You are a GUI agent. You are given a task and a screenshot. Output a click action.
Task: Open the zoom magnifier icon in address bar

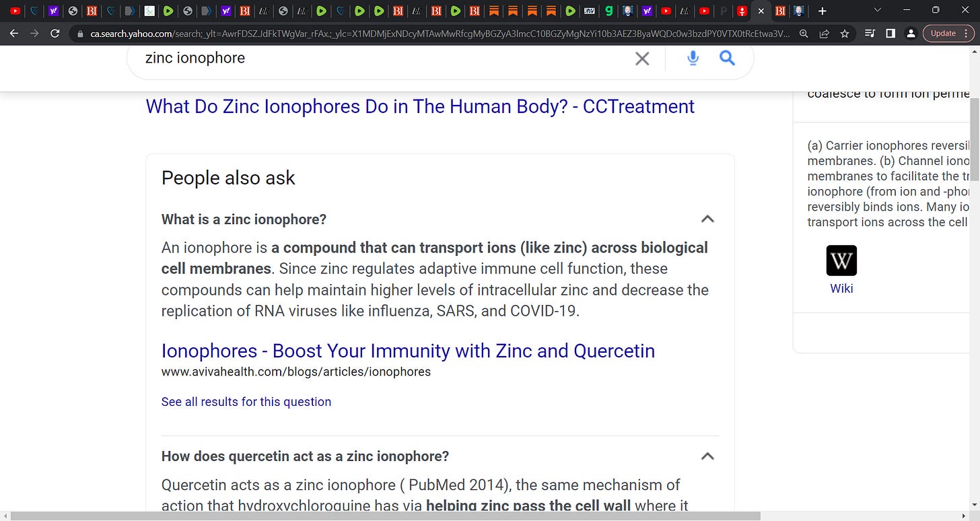point(804,33)
